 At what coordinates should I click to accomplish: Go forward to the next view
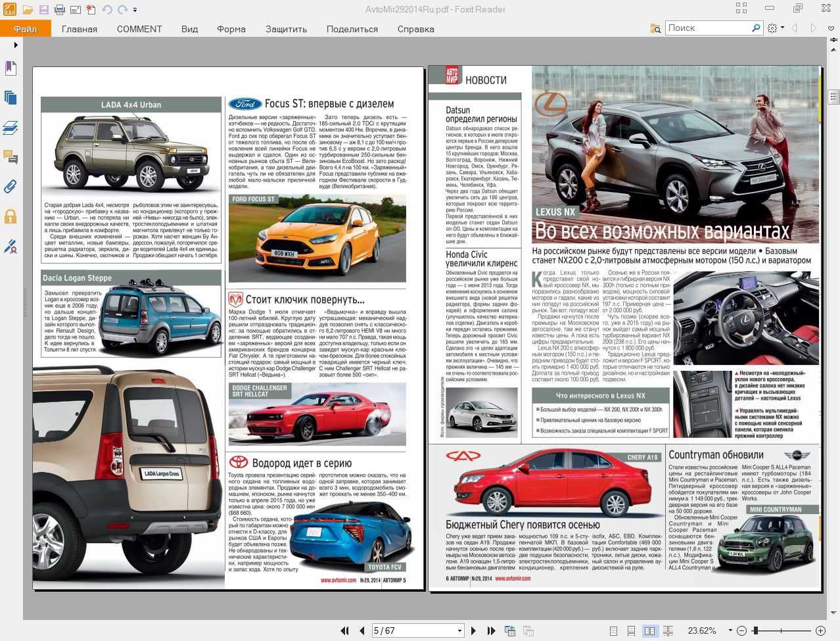pos(528,630)
